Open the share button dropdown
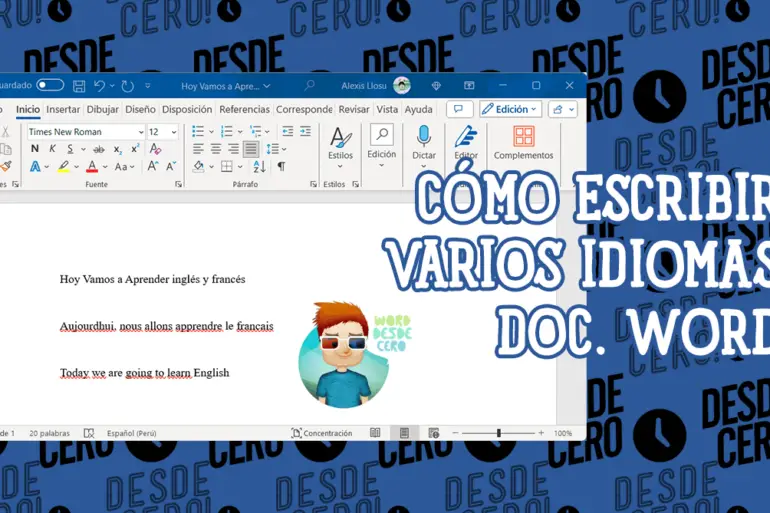 (563, 109)
